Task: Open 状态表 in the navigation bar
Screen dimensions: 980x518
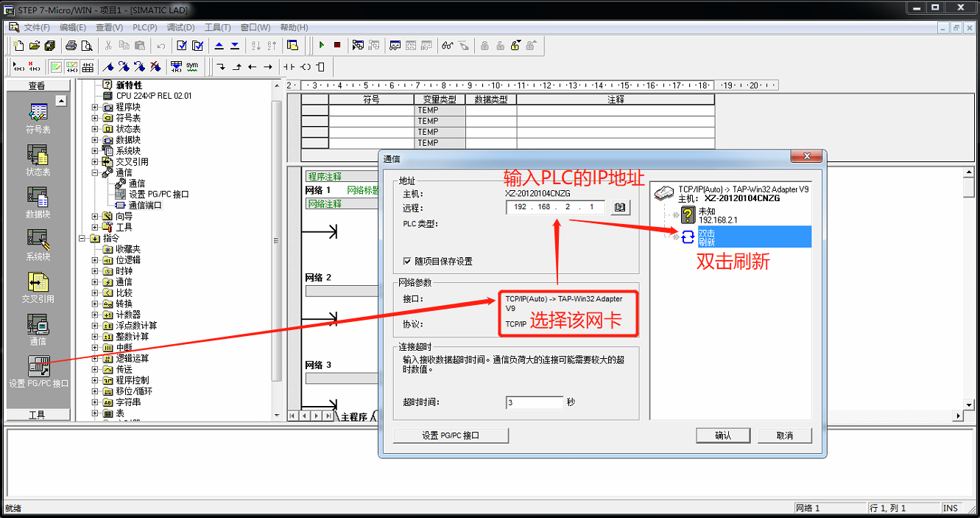Action: (38, 161)
